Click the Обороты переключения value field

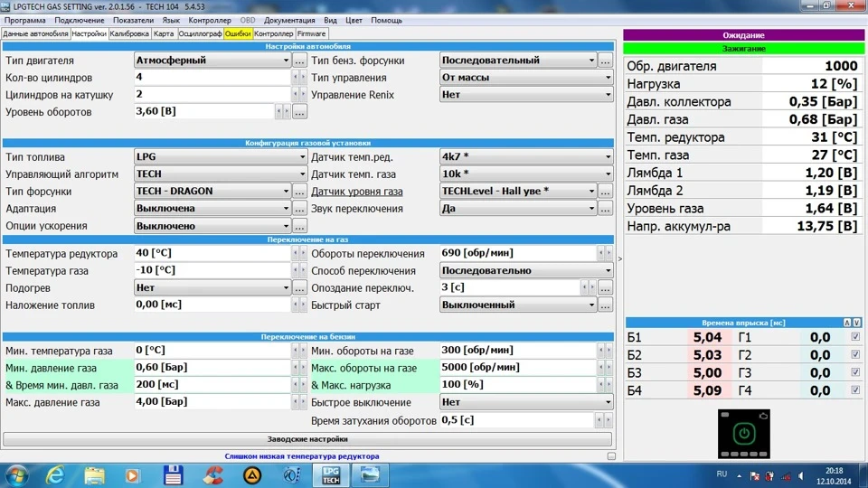pos(517,253)
